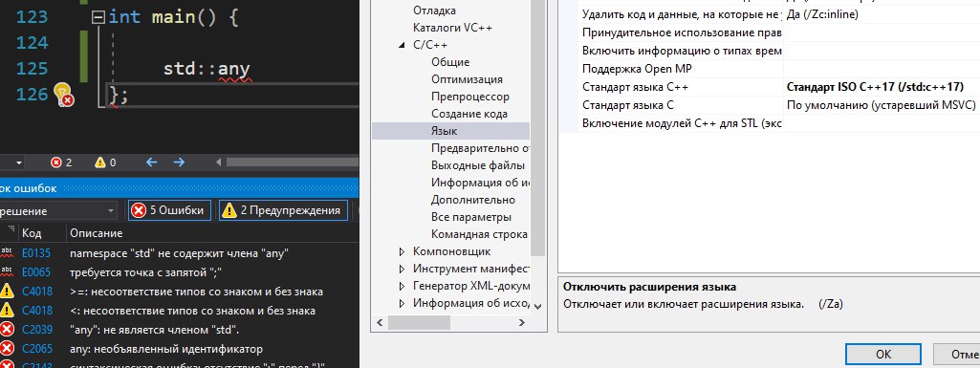
Task: Expand the Информация об исходном коде node
Action: click(x=402, y=304)
